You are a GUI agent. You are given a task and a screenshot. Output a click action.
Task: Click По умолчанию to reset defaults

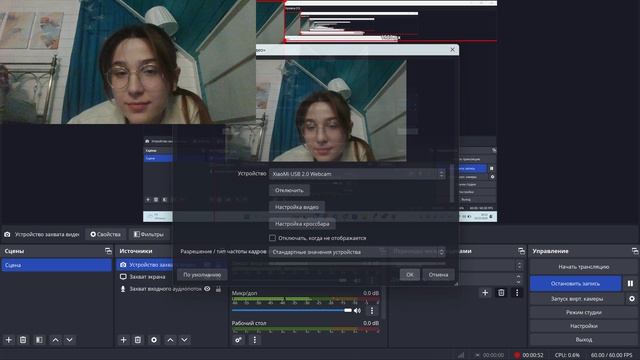pyautogui.click(x=202, y=275)
